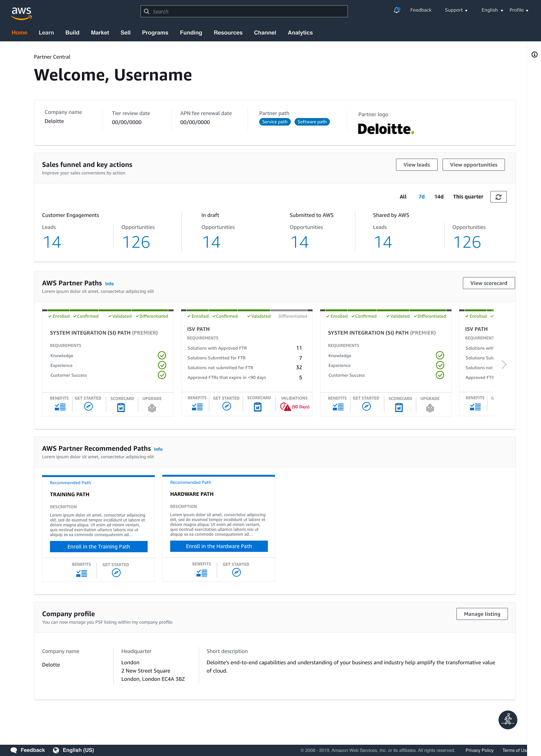
Task: Click the Feedback link in header
Action: click(421, 10)
